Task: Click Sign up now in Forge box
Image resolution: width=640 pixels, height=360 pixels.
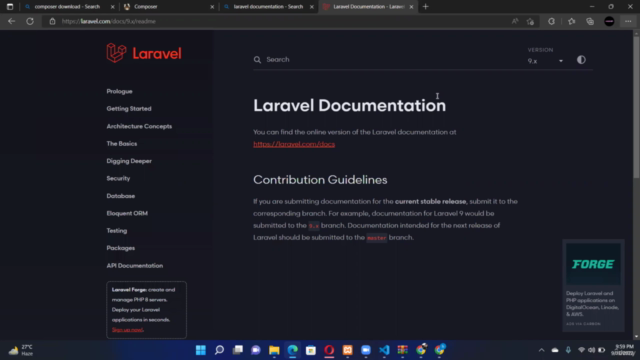Action: point(128,330)
